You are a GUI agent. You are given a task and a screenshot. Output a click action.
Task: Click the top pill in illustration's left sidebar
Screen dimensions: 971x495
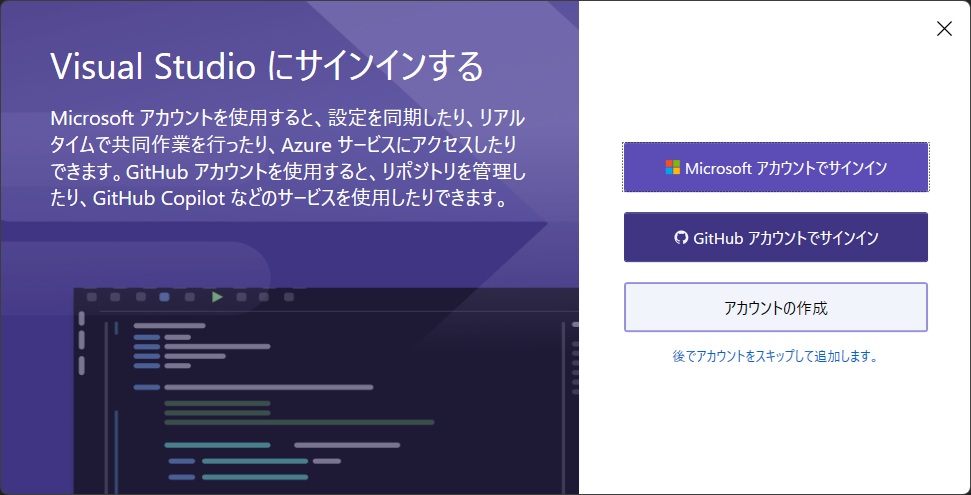83,320
